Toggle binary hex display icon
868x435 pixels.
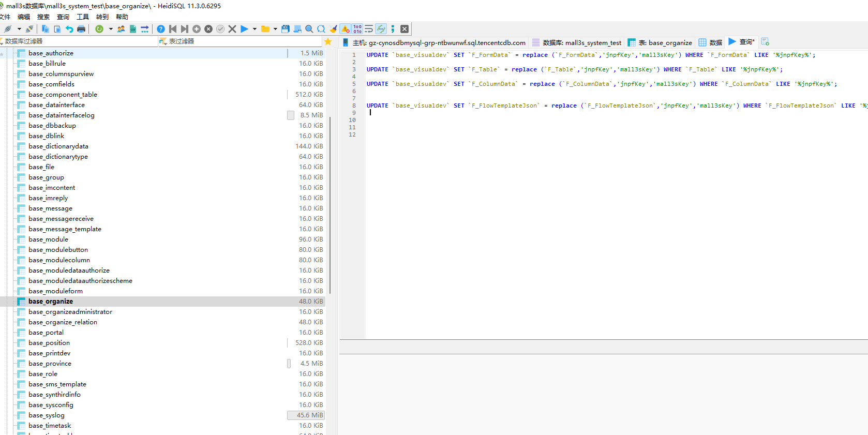pos(357,29)
